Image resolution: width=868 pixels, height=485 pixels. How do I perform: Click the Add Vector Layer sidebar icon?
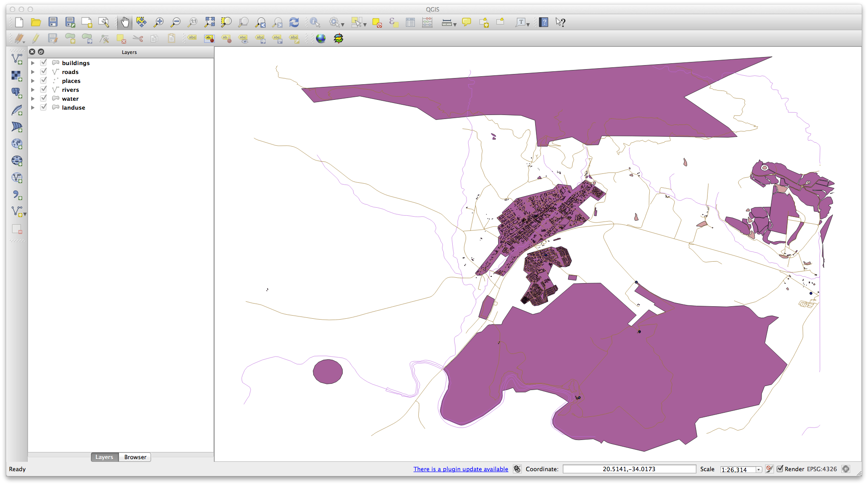[x=17, y=59]
